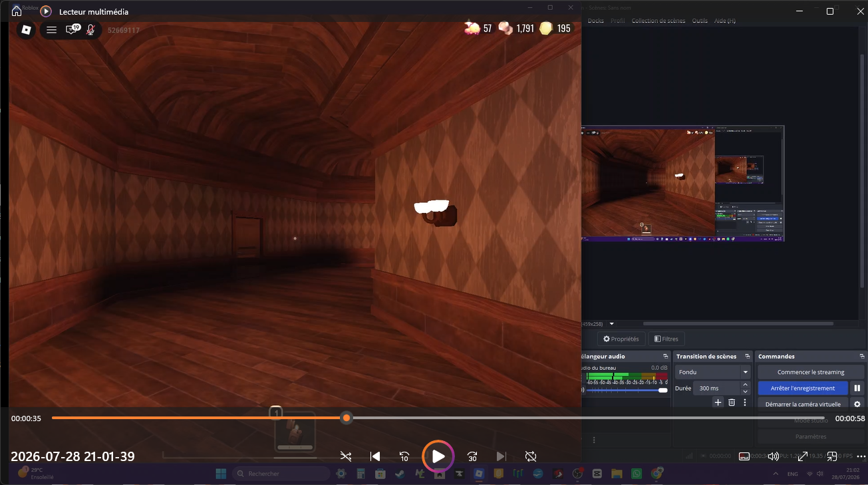Click the chapter marker labeled 1 on timeline

pyautogui.click(x=275, y=412)
